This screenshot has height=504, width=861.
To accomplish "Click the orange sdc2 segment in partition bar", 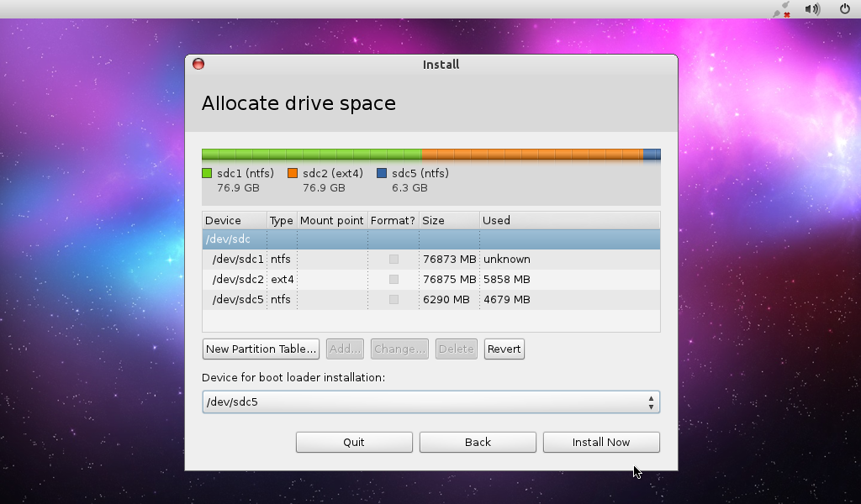I will pos(531,155).
